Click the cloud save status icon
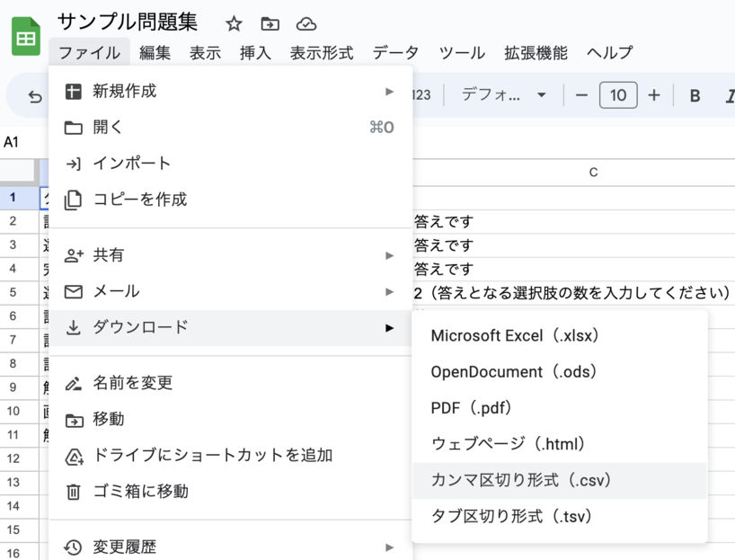The width and height of the screenshot is (735, 560). tap(306, 26)
